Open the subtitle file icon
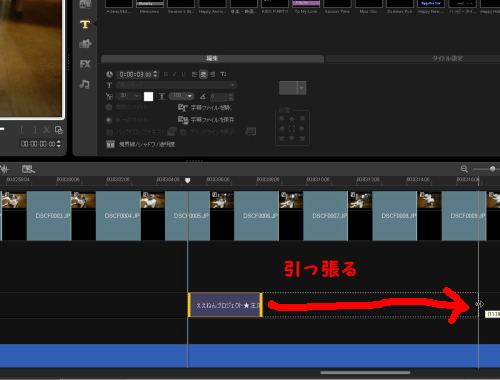This screenshot has width=500, height=380. [x=183, y=108]
